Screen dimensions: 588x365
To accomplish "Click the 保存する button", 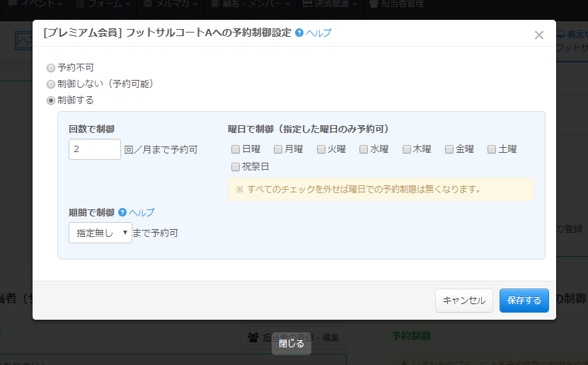I will pyautogui.click(x=524, y=300).
